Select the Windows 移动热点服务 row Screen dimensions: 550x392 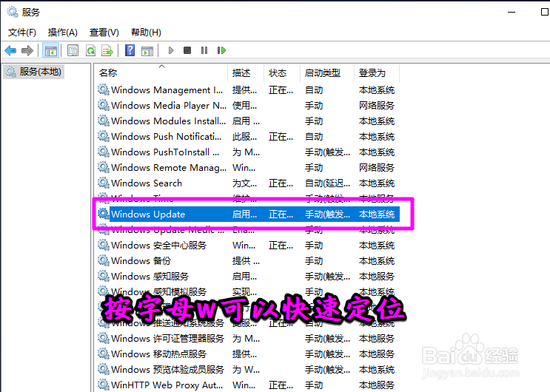(x=248, y=354)
